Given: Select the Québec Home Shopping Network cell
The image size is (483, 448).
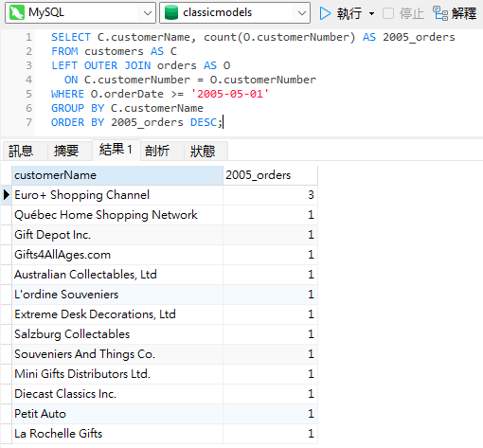Looking at the screenshot, I should point(117,215).
